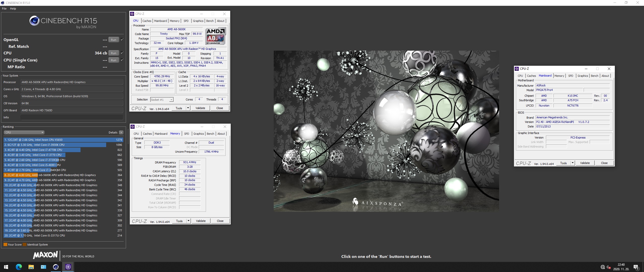This screenshot has width=644, height=272.
Task: Open Tools dropdown arrow in Memory window
Action: click(x=188, y=221)
